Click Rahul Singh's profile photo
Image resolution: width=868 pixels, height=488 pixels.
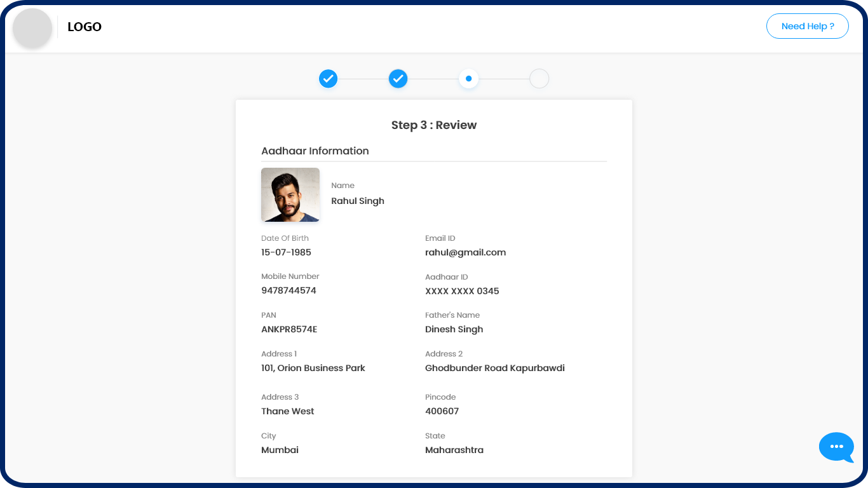(290, 195)
